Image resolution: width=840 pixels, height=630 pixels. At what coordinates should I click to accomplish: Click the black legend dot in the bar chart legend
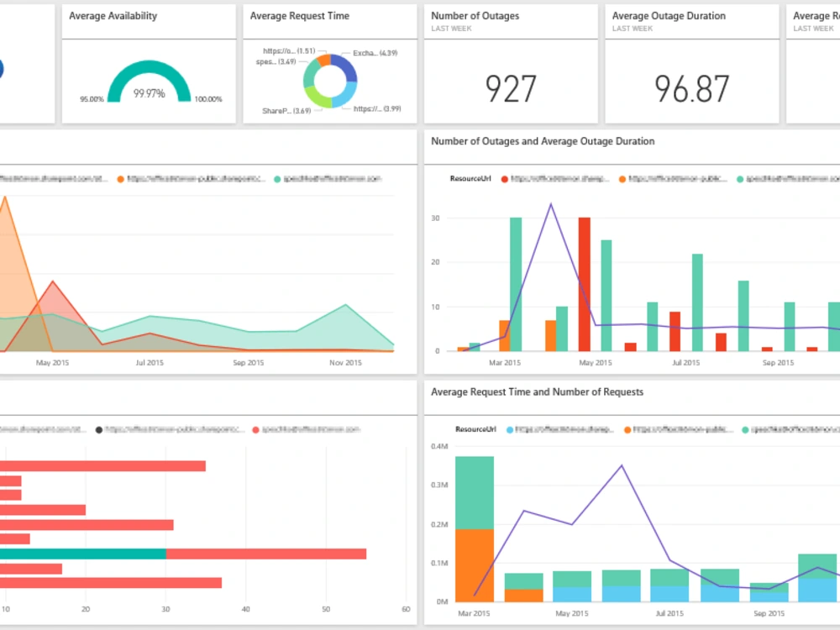click(x=100, y=429)
